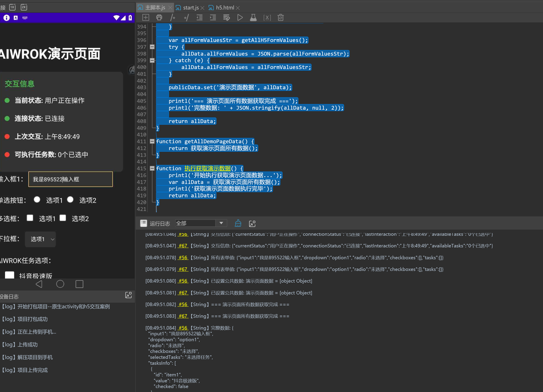This screenshot has height=392, width=543.
Task: Collapse the function 执行获取演示数据 fold marker
Action: [152, 168]
